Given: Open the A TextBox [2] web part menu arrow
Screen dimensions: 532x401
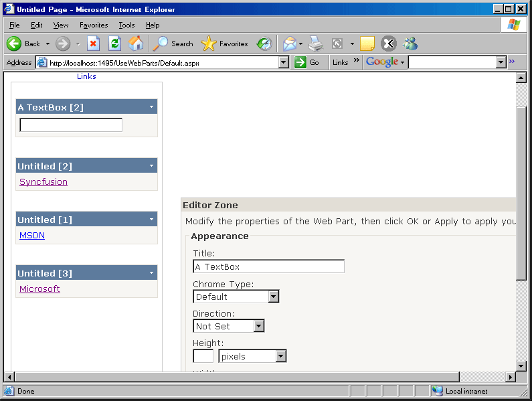Looking at the screenshot, I should pyautogui.click(x=151, y=107).
